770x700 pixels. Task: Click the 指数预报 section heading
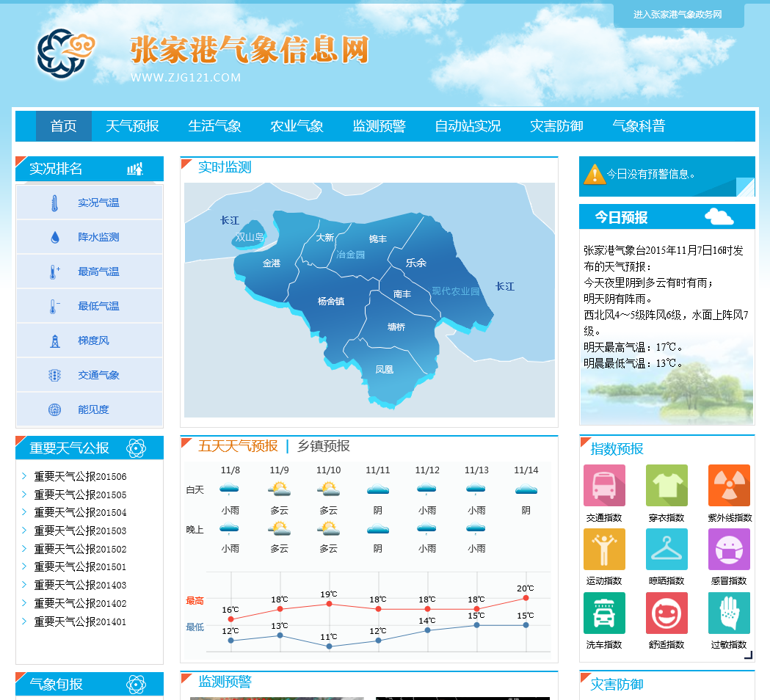[x=617, y=449]
